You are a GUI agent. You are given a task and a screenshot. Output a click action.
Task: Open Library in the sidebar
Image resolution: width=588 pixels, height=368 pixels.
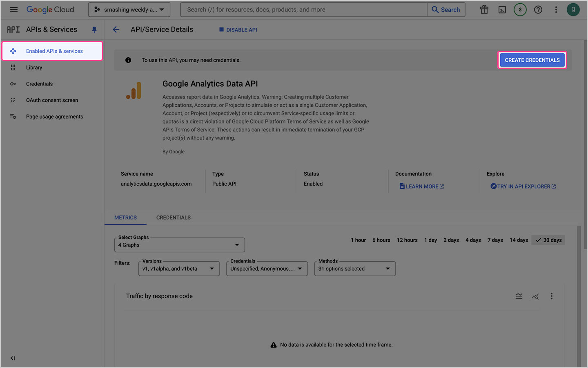pyautogui.click(x=34, y=67)
